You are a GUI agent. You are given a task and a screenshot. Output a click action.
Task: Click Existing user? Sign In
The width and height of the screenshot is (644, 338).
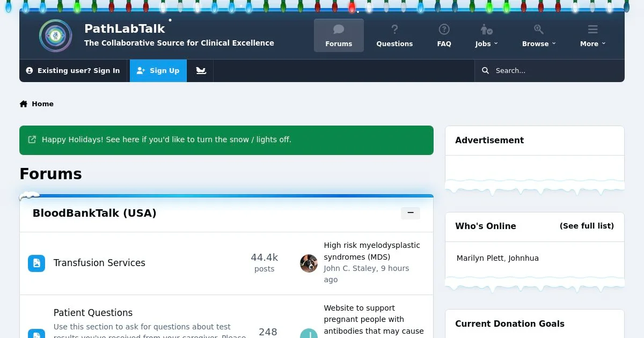[74, 71]
